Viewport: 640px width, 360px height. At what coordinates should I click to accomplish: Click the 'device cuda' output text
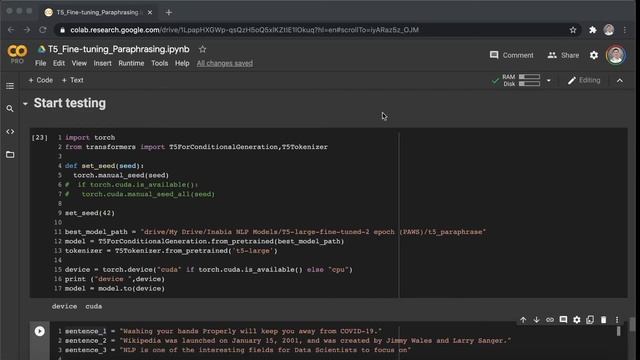coord(77,306)
